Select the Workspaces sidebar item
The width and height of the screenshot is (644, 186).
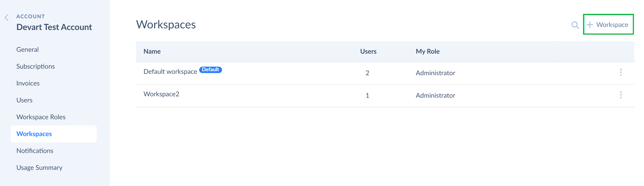(x=54, y=134)
